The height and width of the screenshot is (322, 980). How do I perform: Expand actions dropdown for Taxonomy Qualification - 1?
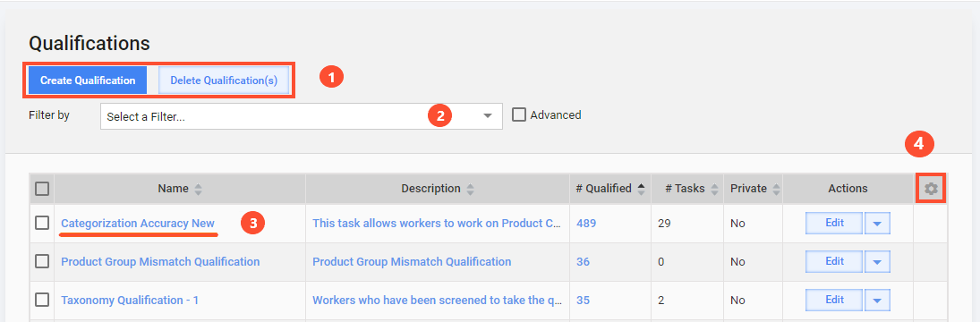click(877, 301)
